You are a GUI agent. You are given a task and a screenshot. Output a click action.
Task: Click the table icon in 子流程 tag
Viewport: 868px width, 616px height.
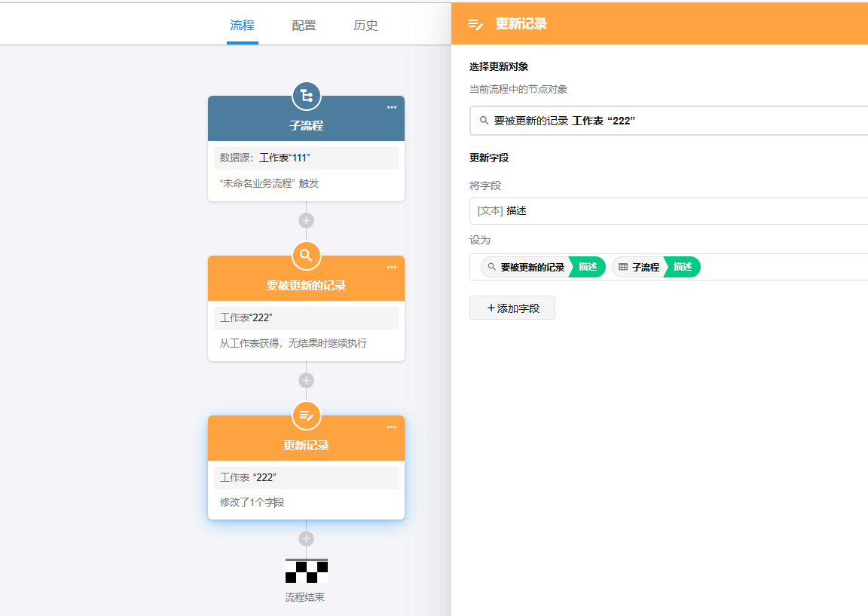pos(623,267)
